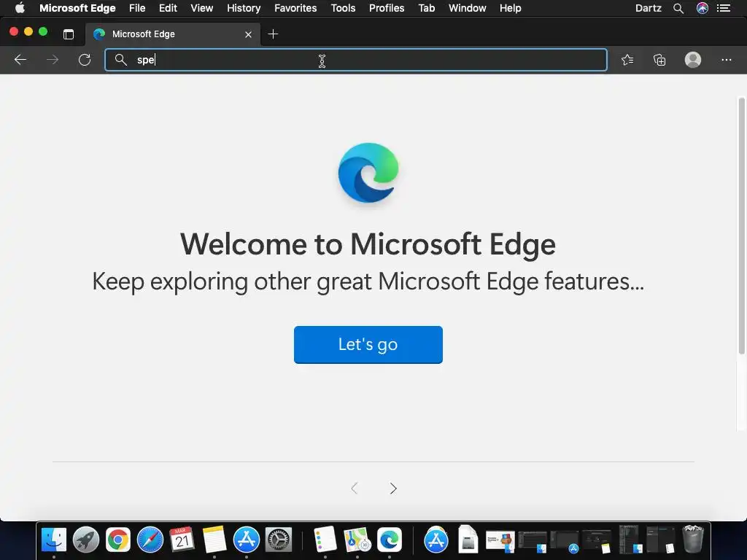Open Launchpad rocket in Dock
Screen dimensions: 747x560
pos(86,540)
